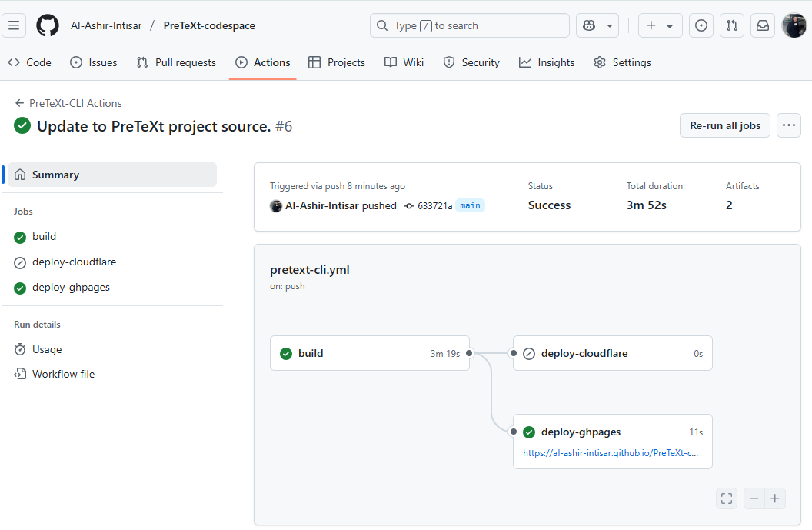Toggle fullscreen for the workflow graph
Viewport: 812px width, 530px height.
[727, 498]
